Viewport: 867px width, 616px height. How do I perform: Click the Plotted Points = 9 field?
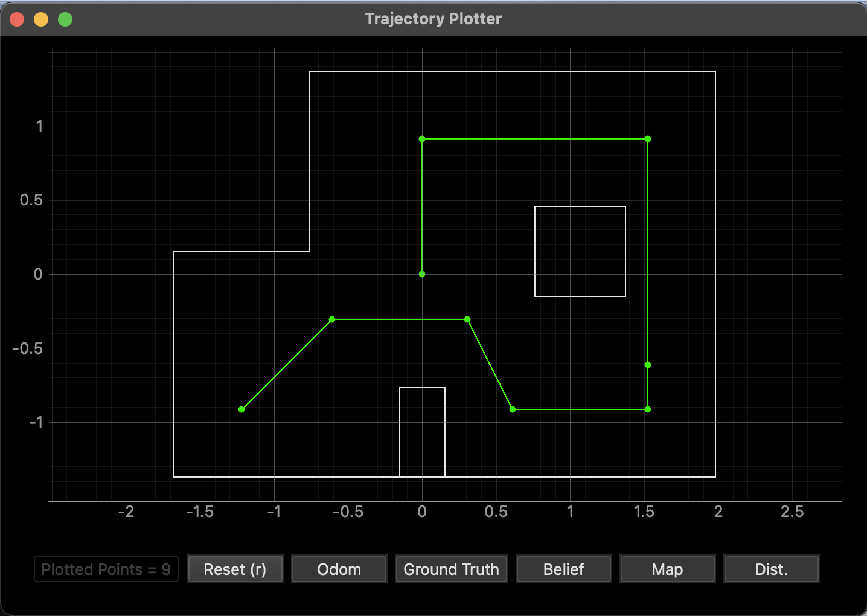tap(106, 569)
